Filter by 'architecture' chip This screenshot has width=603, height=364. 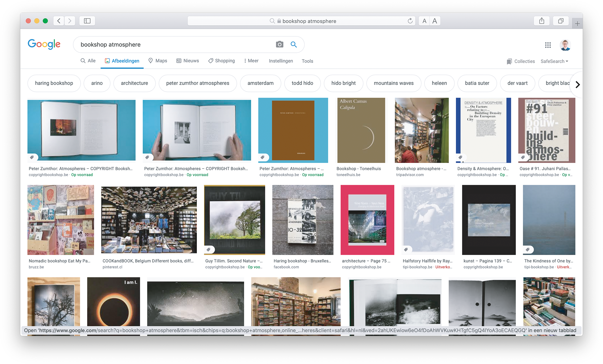tap(134, 83)
